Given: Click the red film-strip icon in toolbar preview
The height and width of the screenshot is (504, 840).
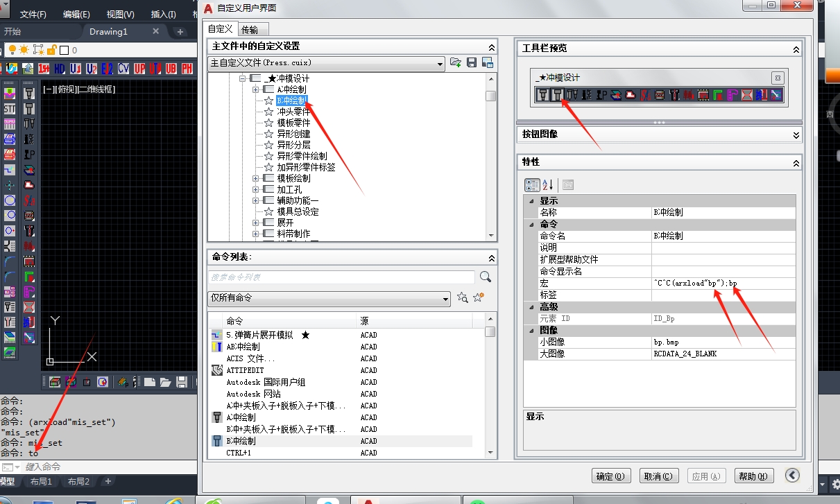Looking at the screenshot, I should (703, 95).
